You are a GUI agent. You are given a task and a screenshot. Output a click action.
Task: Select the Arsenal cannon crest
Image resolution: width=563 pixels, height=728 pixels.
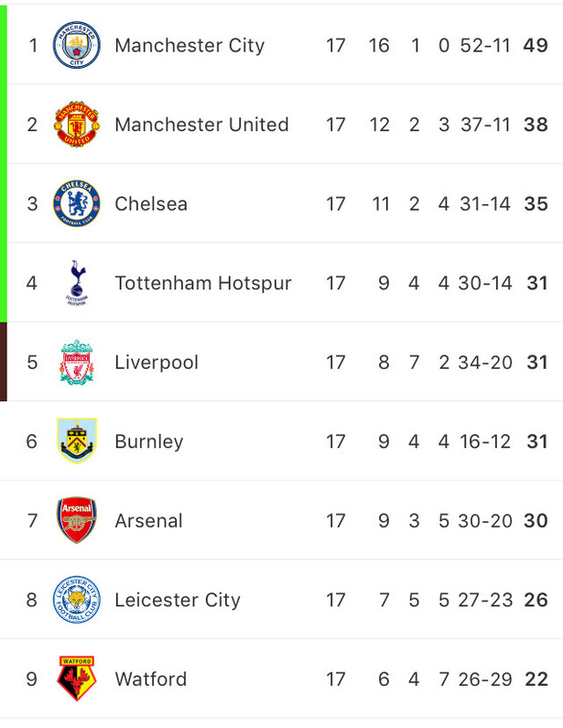pyautogui.click(x=77, y=520)
